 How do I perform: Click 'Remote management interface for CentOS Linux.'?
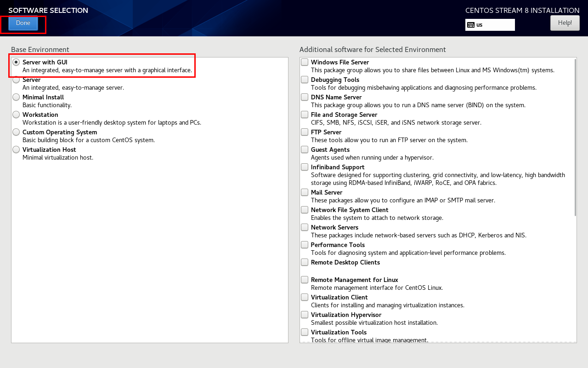click(x=377, y=288)
